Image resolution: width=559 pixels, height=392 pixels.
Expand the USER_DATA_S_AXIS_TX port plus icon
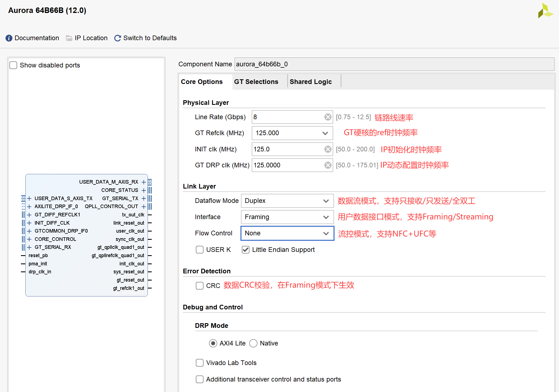(x=29, y=198)
